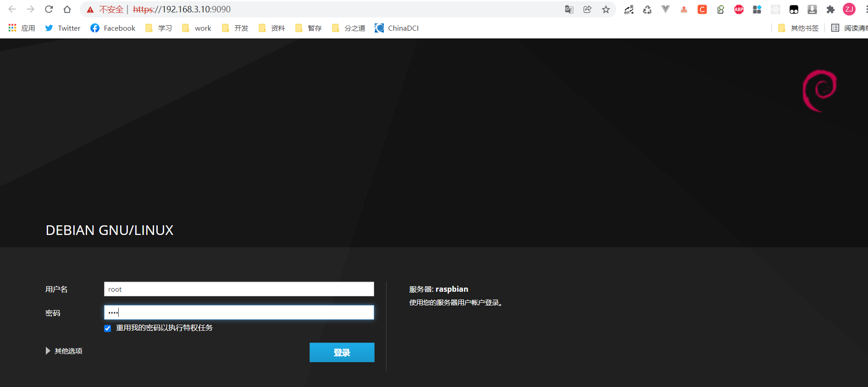The width and height of the screenshot is (868, 387).
Task: Click the blue 登录 login button
Action: click(342, 352)
